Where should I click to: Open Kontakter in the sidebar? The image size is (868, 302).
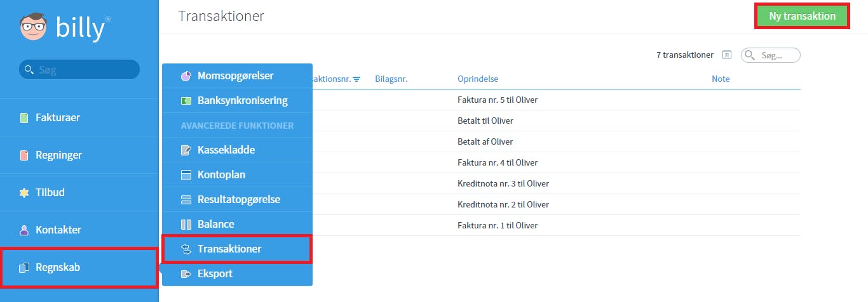79,230
